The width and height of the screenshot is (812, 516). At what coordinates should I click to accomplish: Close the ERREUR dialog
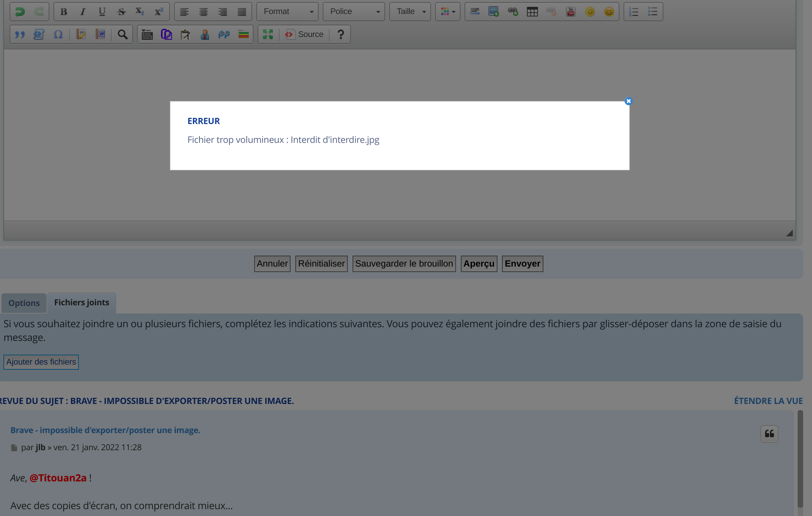click(628, 101)
